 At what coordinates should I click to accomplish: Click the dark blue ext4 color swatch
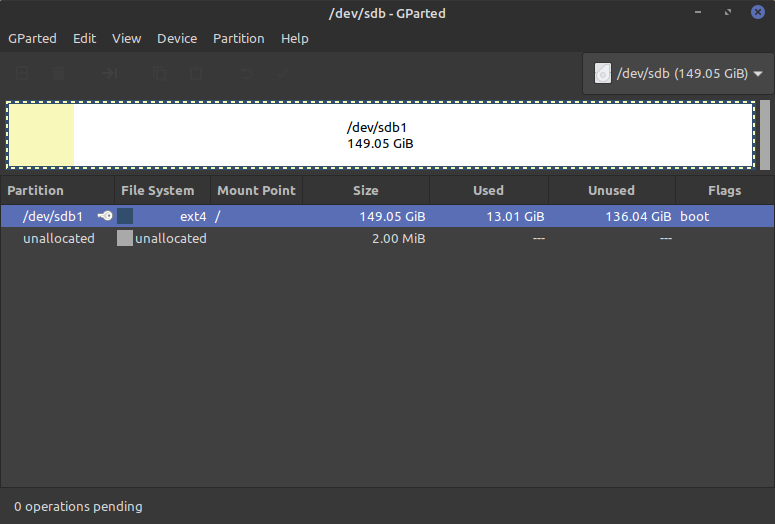coord(125,216)
